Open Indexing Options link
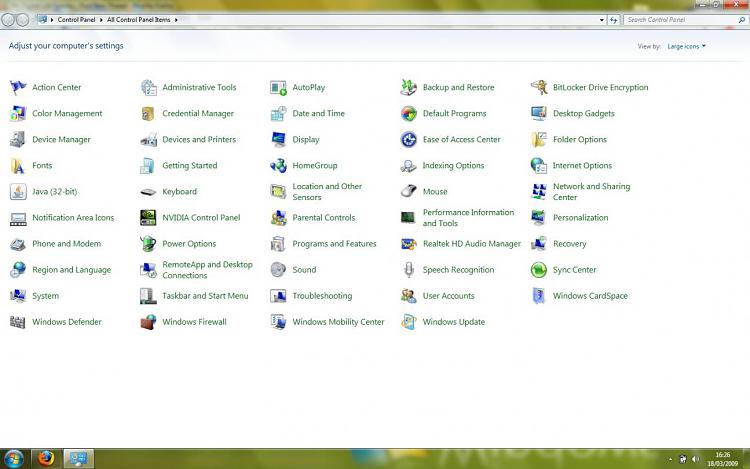Screen dimensions: 750x469 point(453,165)
